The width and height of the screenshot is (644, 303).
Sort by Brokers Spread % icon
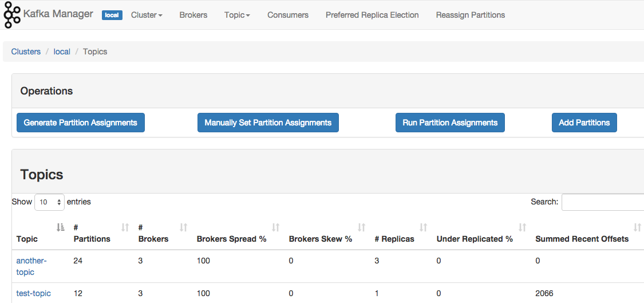click(275, 228)
